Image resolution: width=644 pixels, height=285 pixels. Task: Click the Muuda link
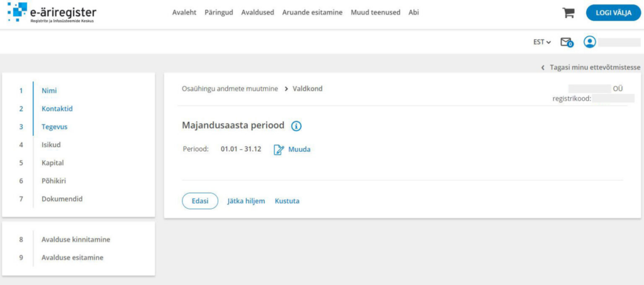coord(299,150)
